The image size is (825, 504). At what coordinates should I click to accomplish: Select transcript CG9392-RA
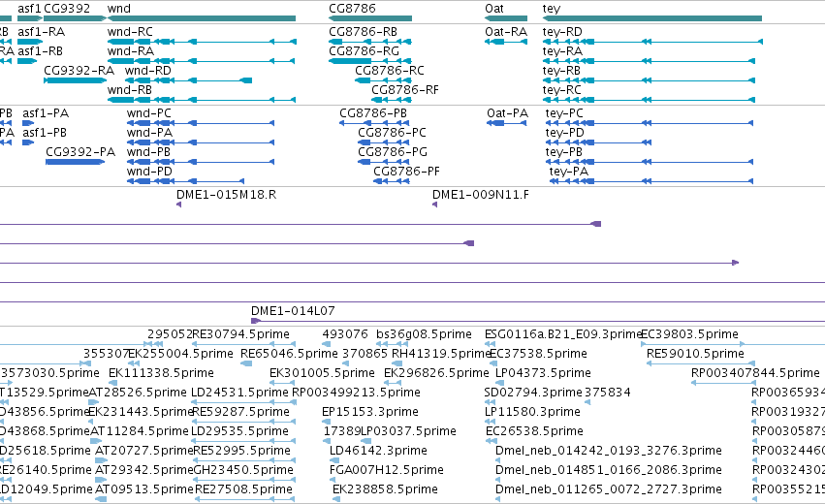tap(79, 71)
